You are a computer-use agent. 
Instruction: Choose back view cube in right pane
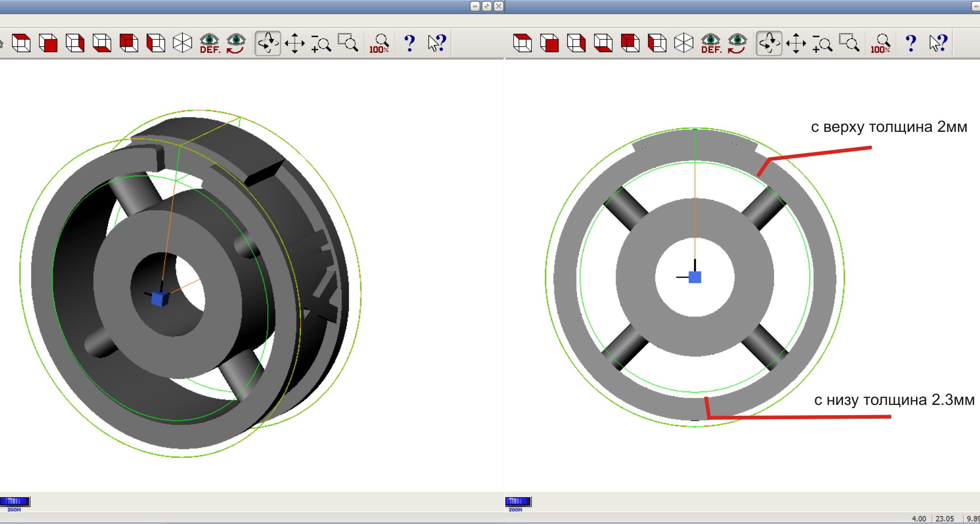[630, 43]
